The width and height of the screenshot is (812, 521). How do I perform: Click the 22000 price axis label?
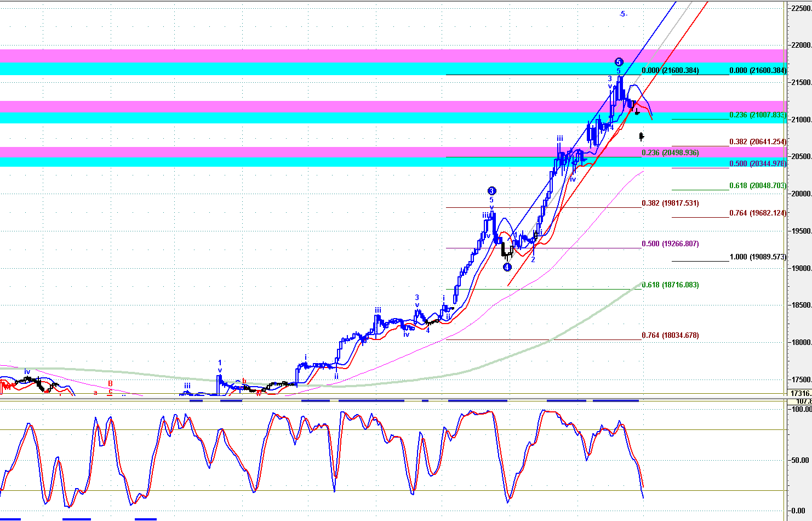click(800, 45)
